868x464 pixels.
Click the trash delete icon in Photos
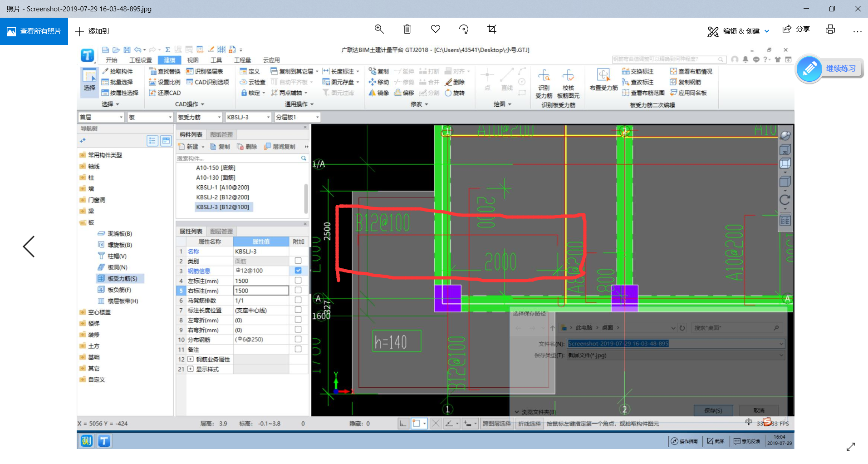[x=407, y=30]
